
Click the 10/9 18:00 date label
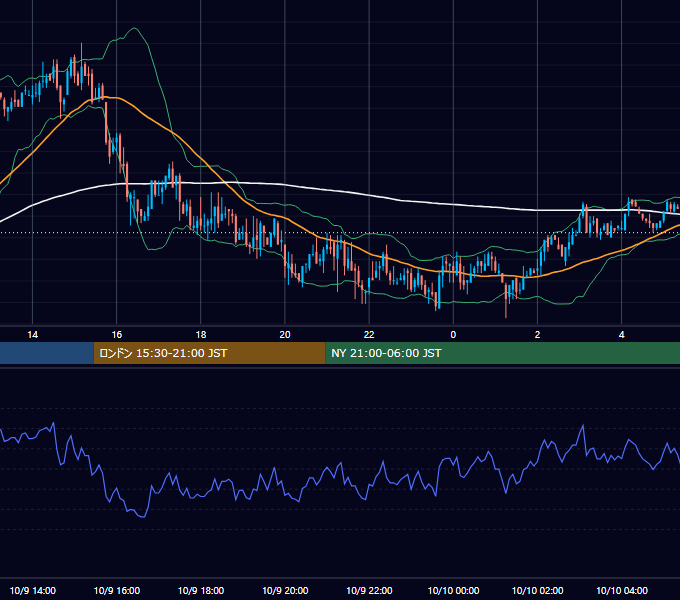201,590
